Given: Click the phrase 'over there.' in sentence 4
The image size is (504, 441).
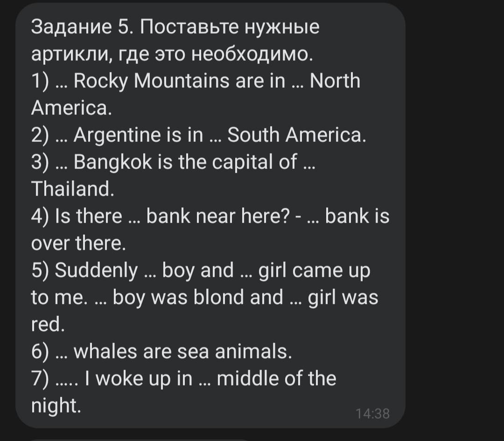Looking at the screenshot, I should click(78, 243).
